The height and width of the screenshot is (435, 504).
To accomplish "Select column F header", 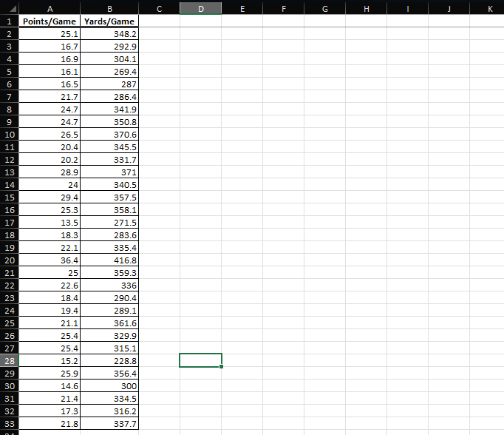I will 284,9.
